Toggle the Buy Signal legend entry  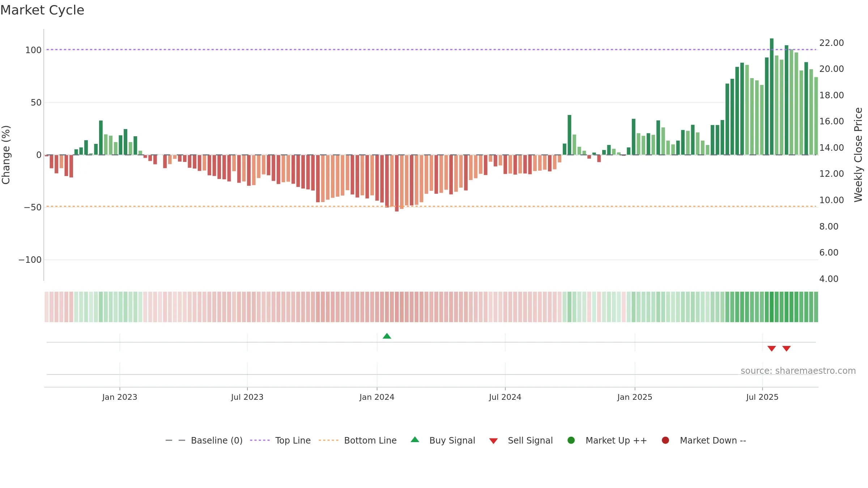point(443,440)
